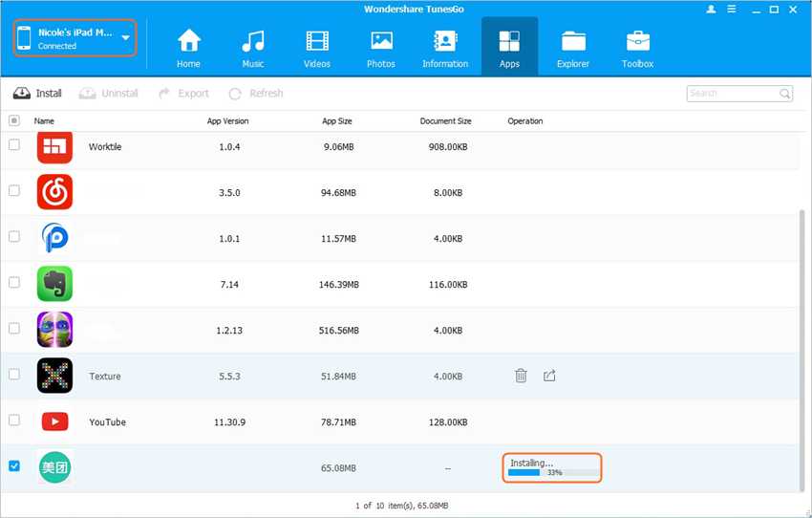This screenshot has height=518, width=812.
Task: Switch to the Videos tab
Action: click(x=317, y=49)
